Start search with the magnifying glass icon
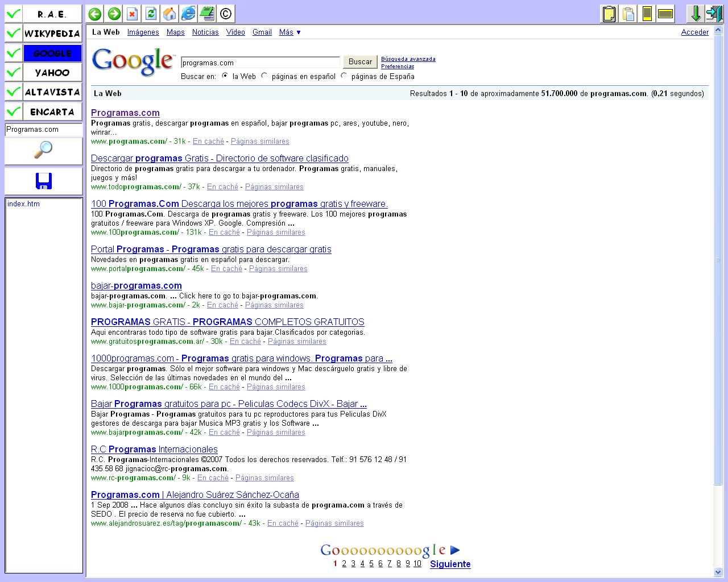 (43, 151)
